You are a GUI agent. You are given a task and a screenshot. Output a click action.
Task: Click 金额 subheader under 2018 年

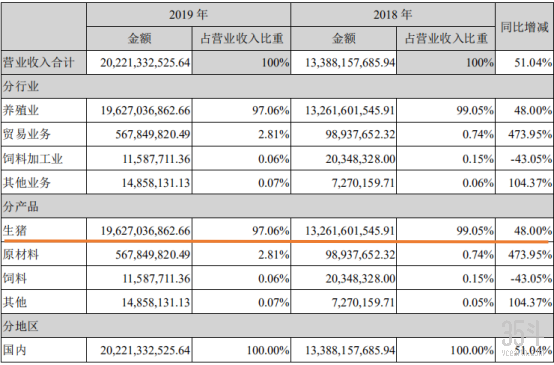[343, 38]
